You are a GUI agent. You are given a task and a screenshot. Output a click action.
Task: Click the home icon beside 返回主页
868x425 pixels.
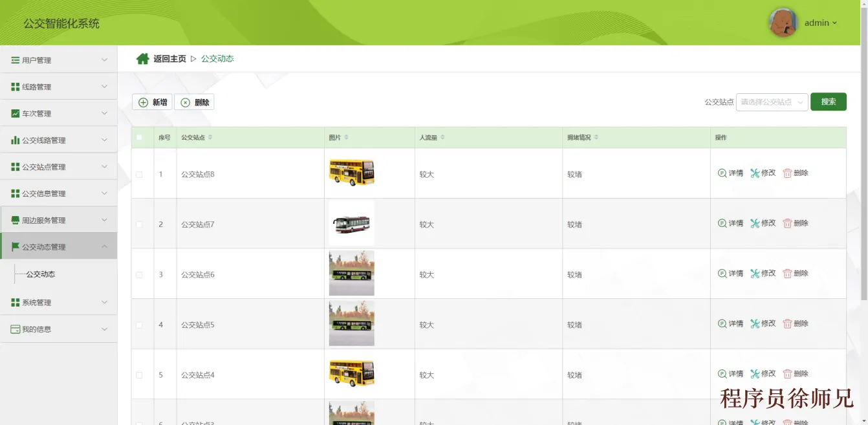click(x=143, y=59)
